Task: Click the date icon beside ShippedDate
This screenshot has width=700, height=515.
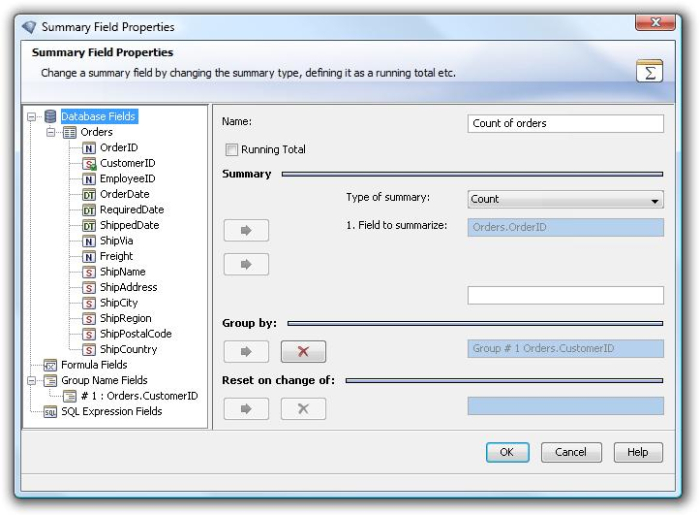Action: click(89, 226)
